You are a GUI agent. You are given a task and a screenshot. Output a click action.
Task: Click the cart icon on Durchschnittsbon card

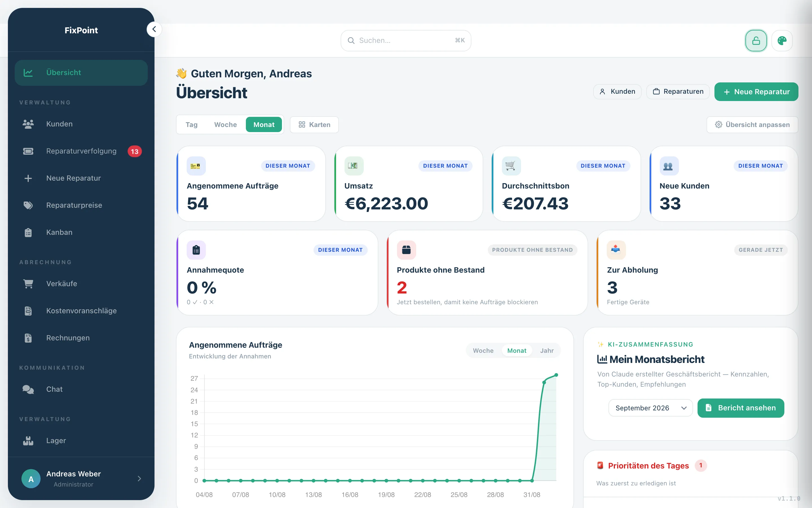(511, 166)
